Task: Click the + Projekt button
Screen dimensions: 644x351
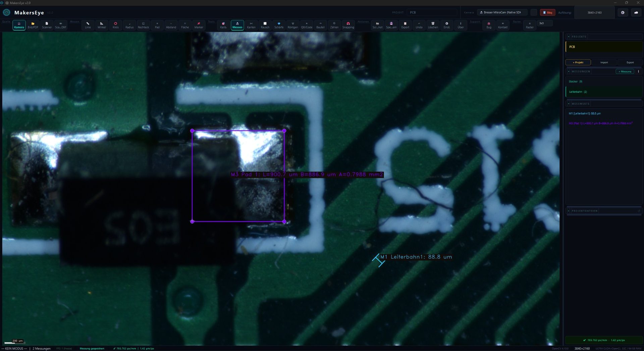Action: click(x=578, y=62)
